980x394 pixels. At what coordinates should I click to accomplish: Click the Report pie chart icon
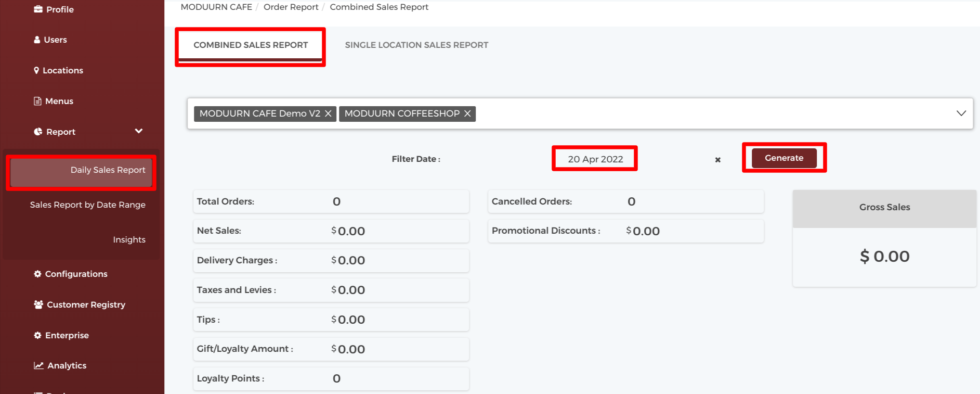[x=38, y=132]
